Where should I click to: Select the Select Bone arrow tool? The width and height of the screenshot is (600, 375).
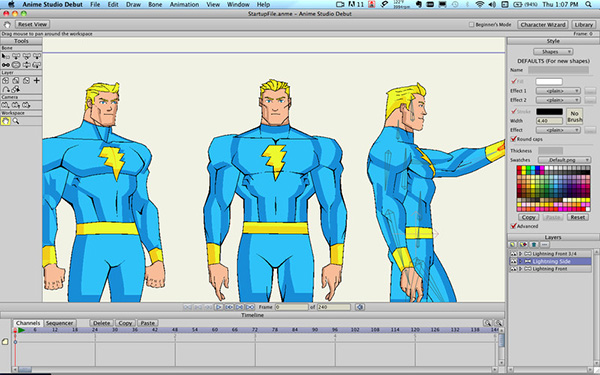[5, 56]
